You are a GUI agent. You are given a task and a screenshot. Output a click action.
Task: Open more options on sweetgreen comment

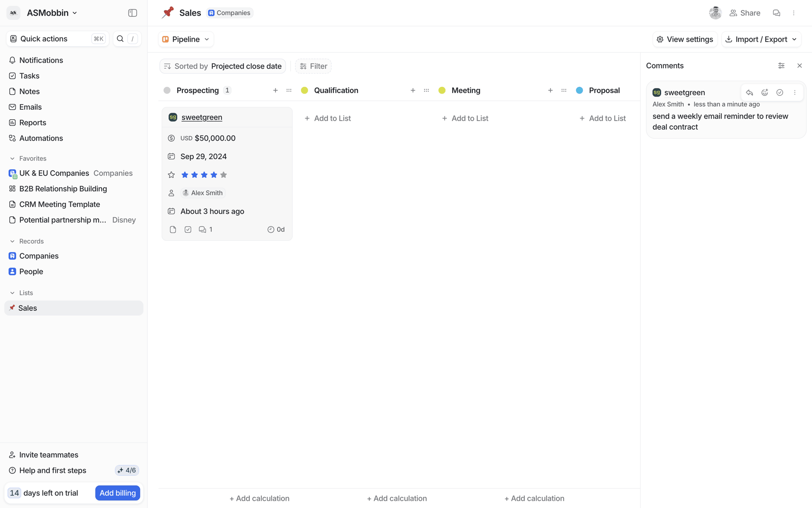pos(795,93)
